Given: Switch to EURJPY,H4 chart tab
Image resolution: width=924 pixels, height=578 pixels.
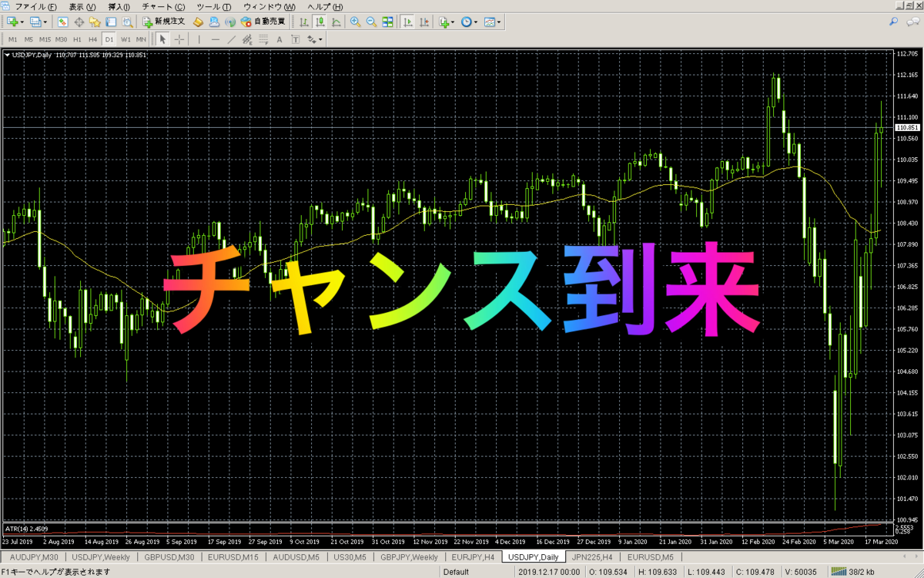Looking at the screenshot, I should (473, 557).
